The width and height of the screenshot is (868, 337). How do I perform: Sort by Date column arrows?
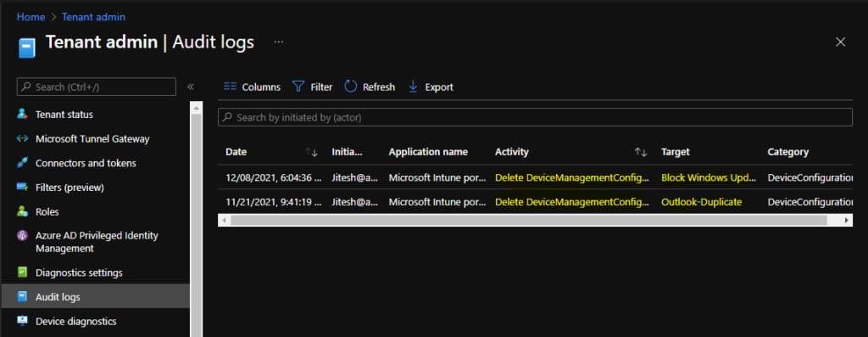tap(312, 152)
